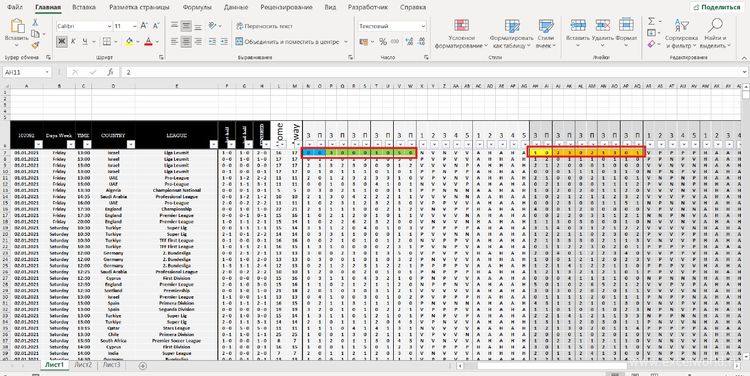The image size is (750, 376).
Task: Click the Insert function fx icon
Action: click(x=110, y=72)
